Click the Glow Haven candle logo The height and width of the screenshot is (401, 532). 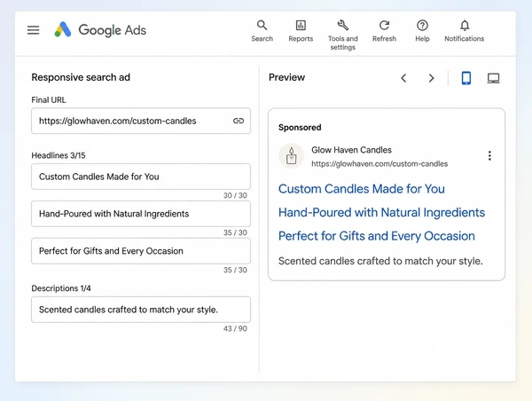291,156
